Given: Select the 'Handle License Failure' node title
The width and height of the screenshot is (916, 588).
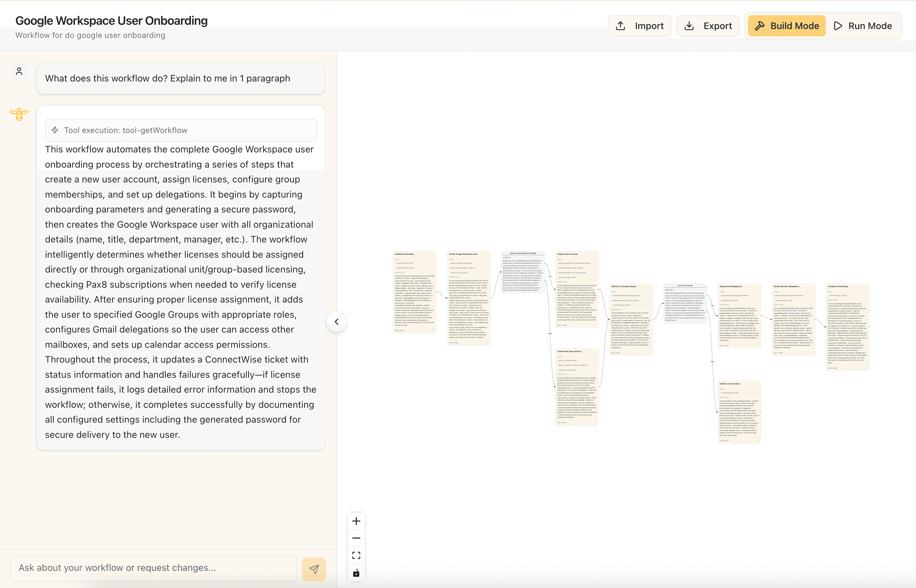Looking at the screenshot, I should pos(729,384).
